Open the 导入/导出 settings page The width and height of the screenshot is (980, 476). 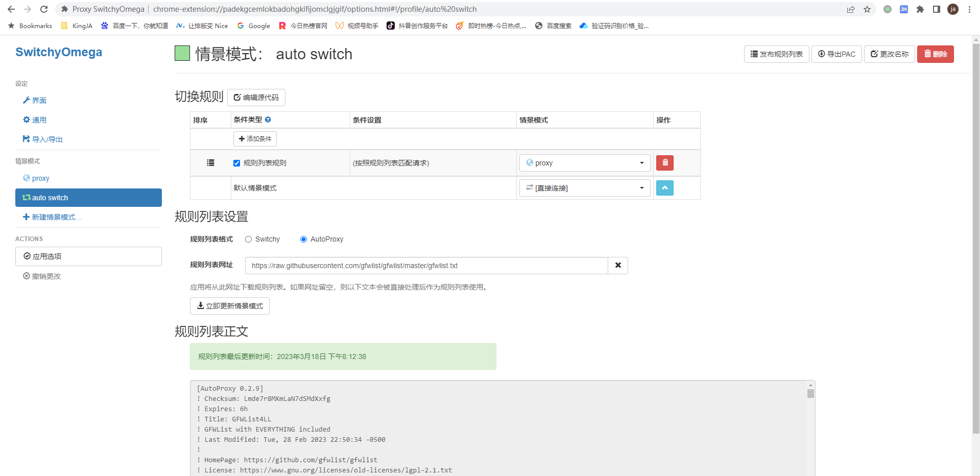(43, 139)
